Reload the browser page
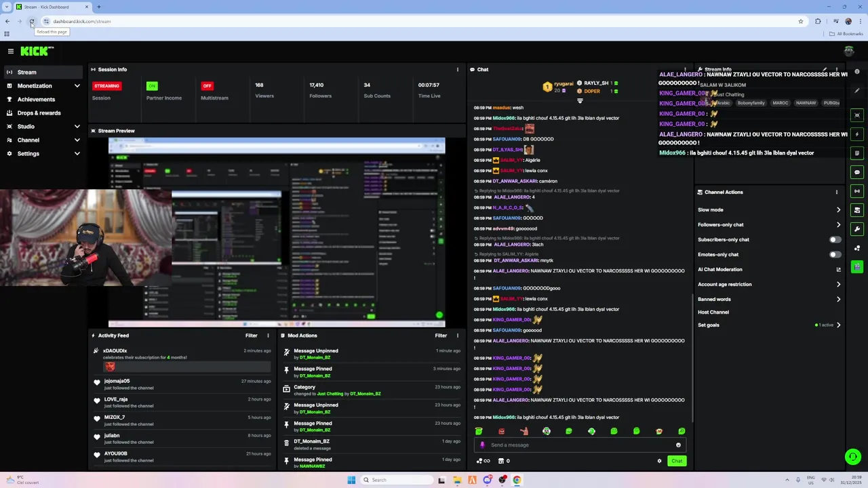Image resolution: width=868 pixels, height=488 pixels. point(31,22)
